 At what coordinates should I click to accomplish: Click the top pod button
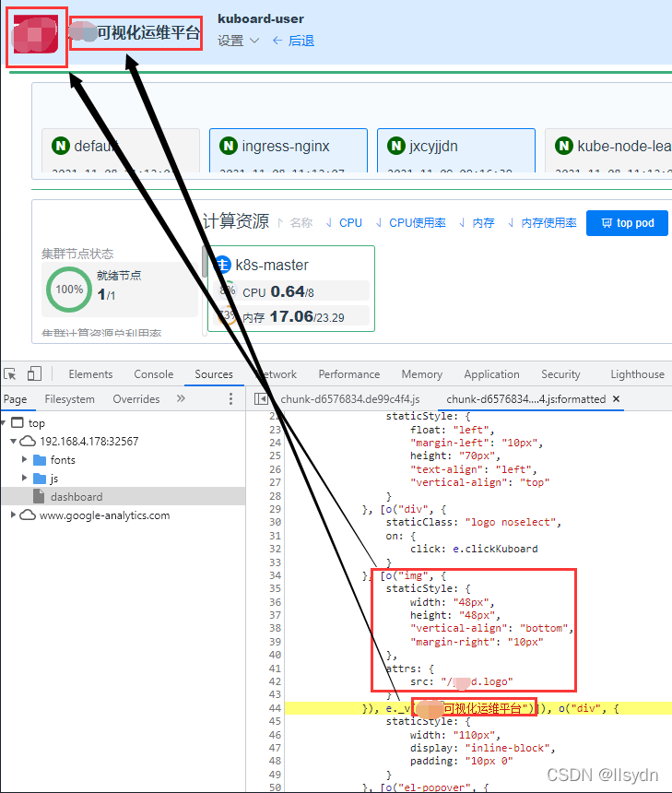627,223
